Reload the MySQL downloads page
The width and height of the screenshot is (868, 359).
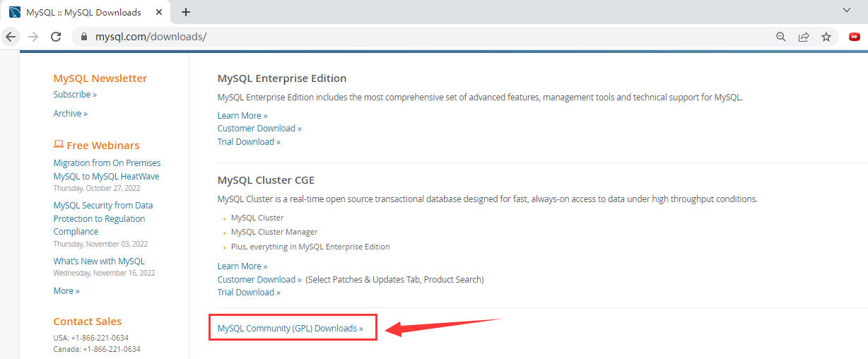[56, 37]
